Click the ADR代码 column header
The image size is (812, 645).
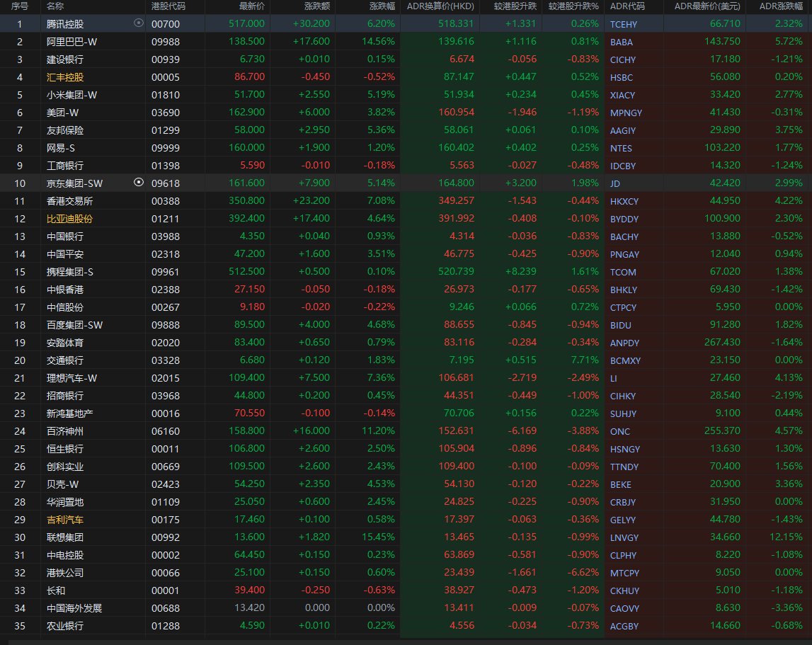click(x=627, y=6)
